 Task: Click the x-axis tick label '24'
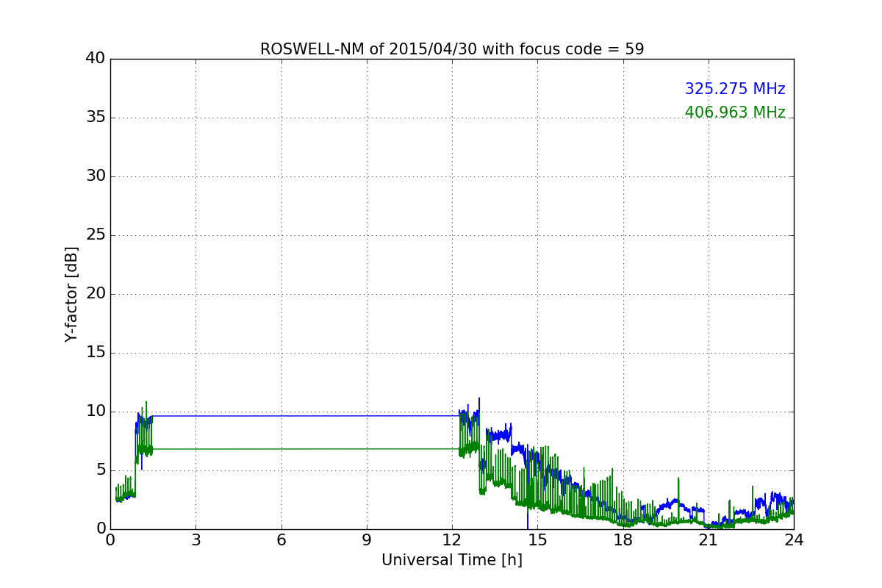click(794, 539)
